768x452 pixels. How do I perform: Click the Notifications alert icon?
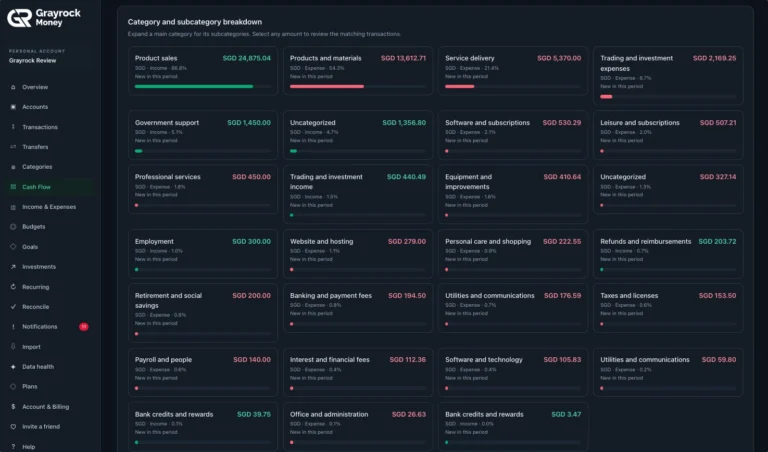point(13,327)
